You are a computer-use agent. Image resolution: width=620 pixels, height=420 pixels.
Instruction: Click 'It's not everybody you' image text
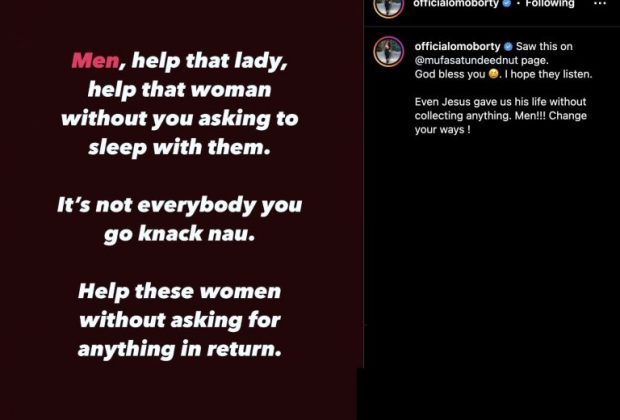pyautogui.click(x=180, y=205)
